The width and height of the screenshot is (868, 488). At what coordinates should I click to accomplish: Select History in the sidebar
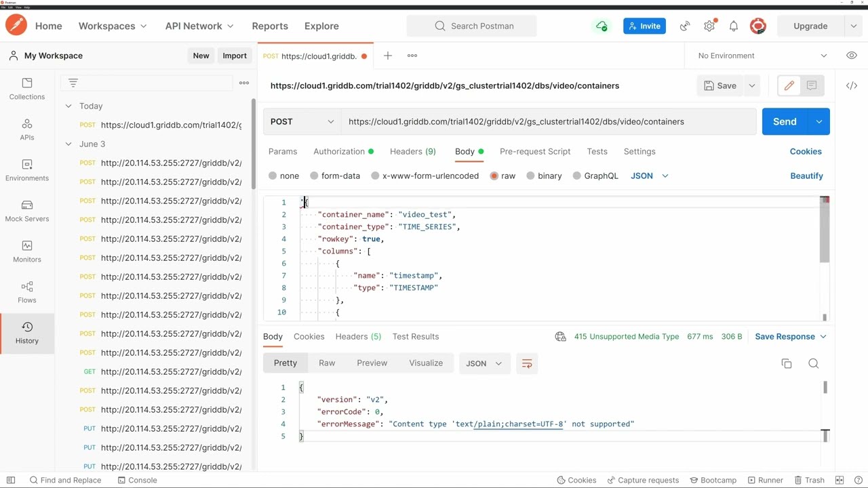point(27,333)
